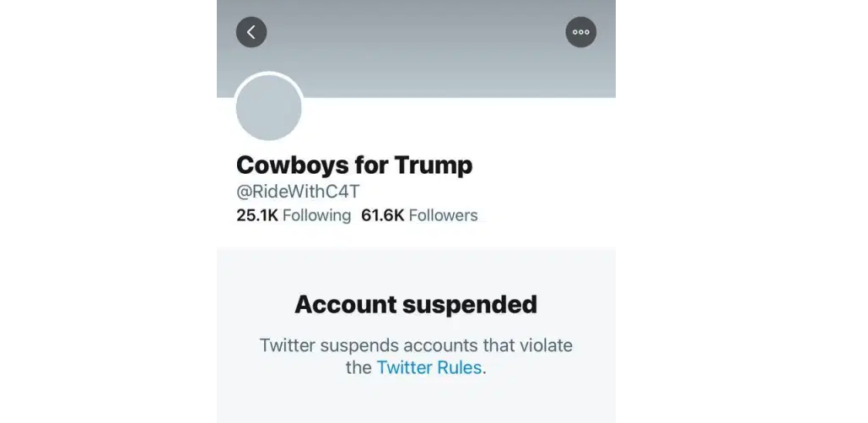Click the Account suspended heading

[416, 304]
